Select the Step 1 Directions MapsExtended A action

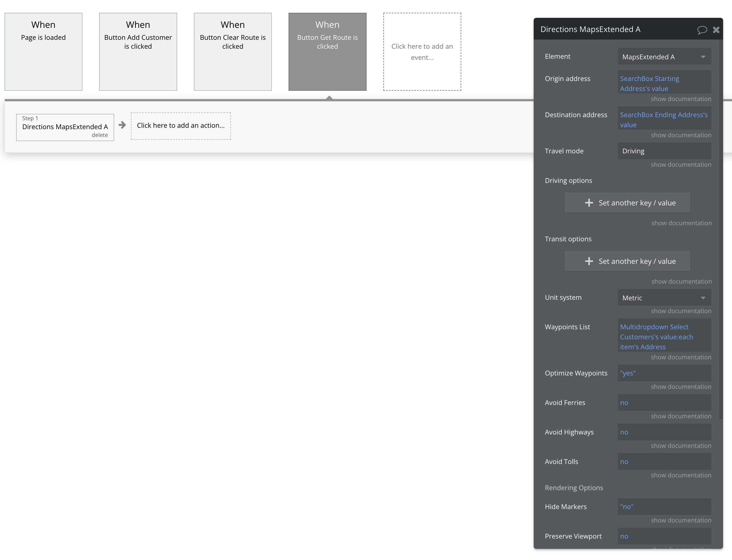tap(65, 127)
